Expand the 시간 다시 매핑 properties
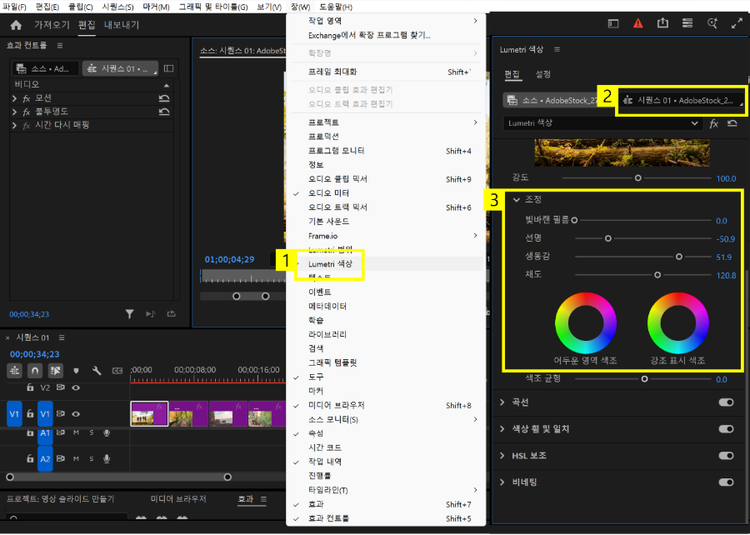 pyautogui.click(x=14, y=125)
